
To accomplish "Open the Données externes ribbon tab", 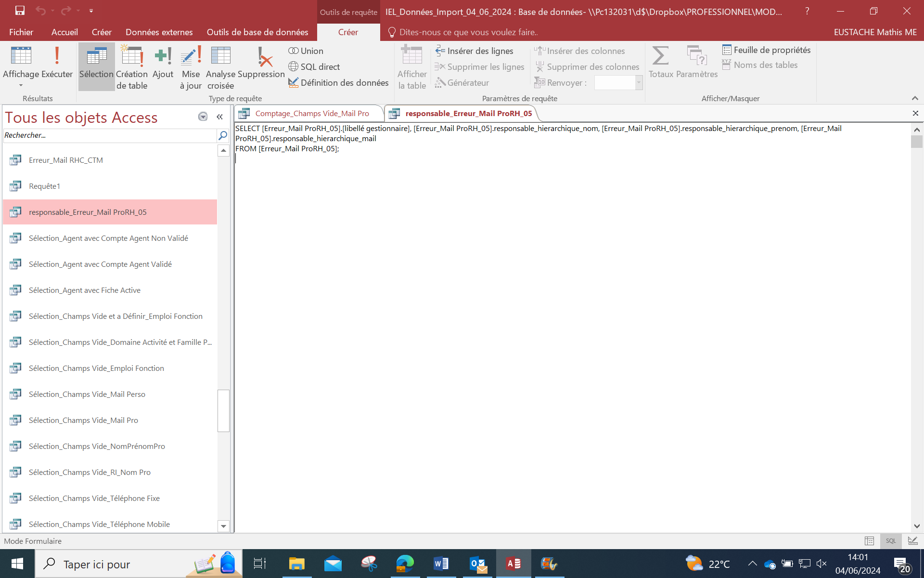I will [x=159, y=32].
